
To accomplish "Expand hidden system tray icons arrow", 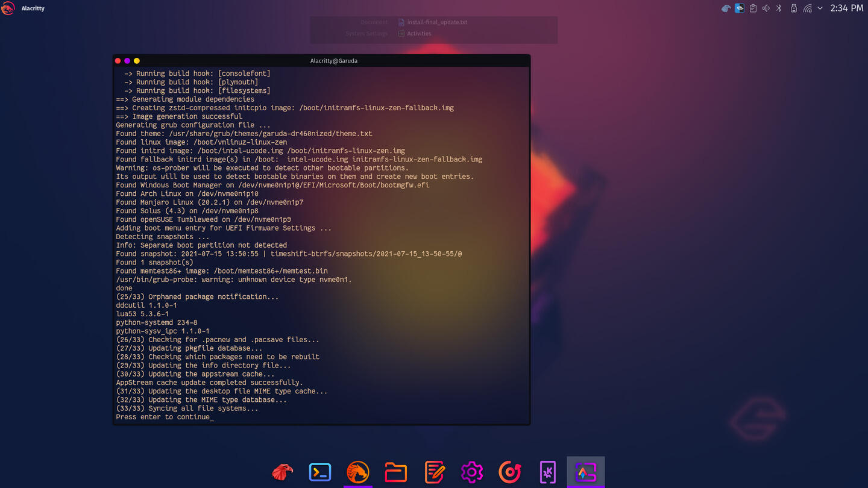I will [820, 8].
